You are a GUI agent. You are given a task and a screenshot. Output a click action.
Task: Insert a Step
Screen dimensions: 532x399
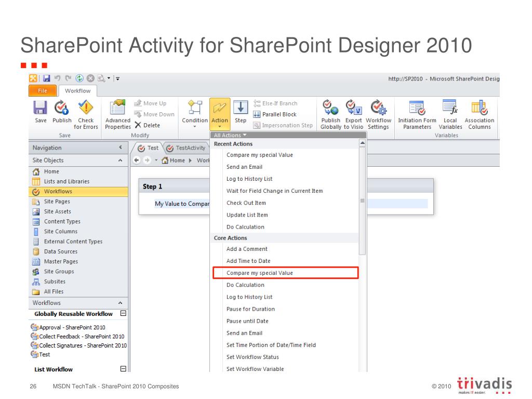point(241,112)
